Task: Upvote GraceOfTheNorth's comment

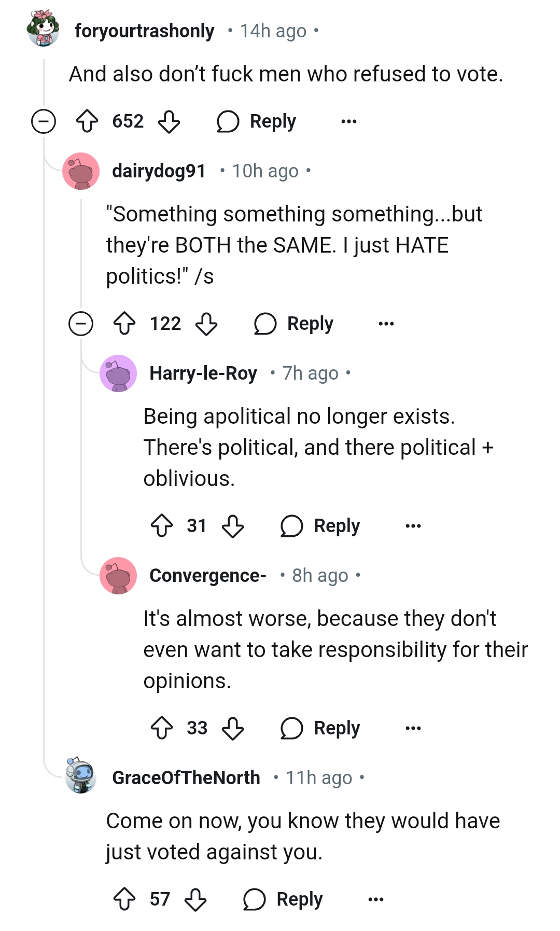Action: click(x=124, y=899)
